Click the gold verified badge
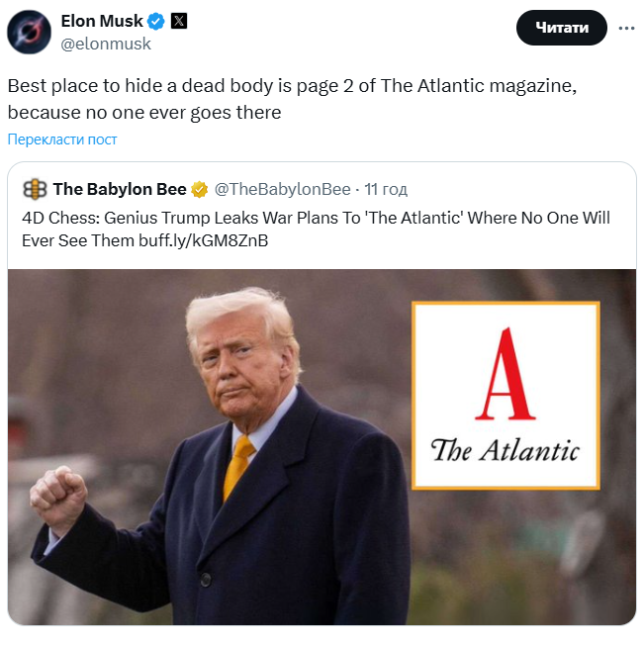The width and height of the screenshot is (644, 646). tap(200, 190)
